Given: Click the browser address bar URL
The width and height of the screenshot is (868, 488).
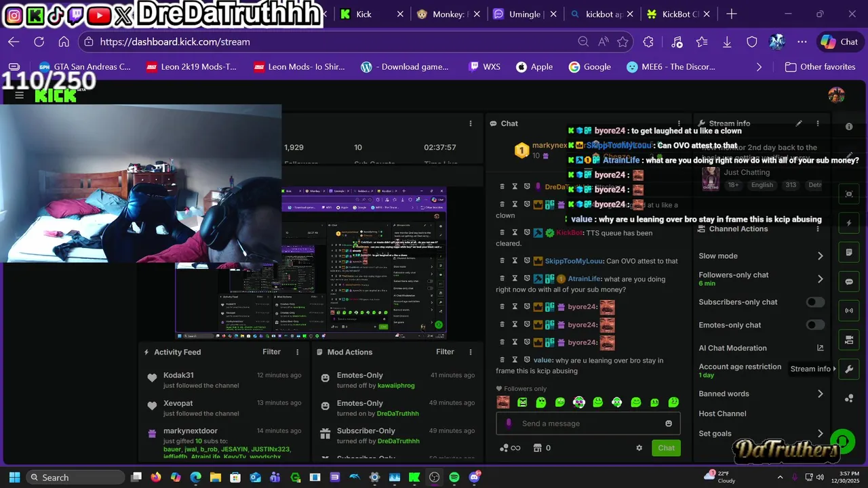Looking at the screenshot, I should [x=175, y=41].
